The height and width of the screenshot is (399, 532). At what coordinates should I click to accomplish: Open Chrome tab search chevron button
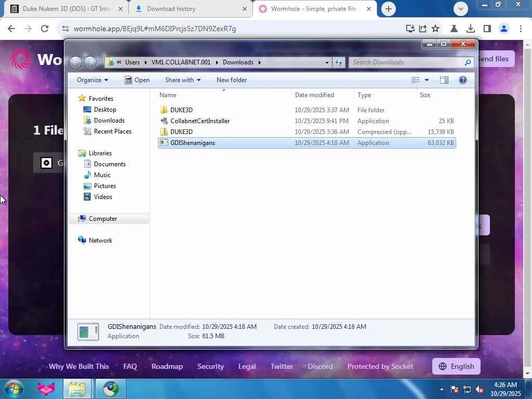pos(461,9)
